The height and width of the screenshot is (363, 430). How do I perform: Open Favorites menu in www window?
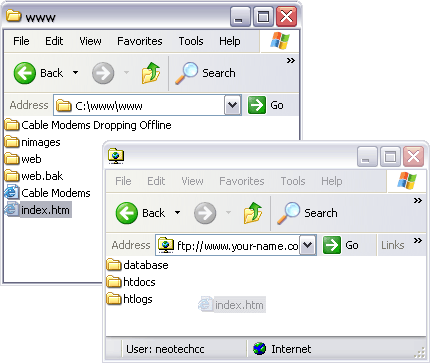pyautogui.click(x=140, y=41)
